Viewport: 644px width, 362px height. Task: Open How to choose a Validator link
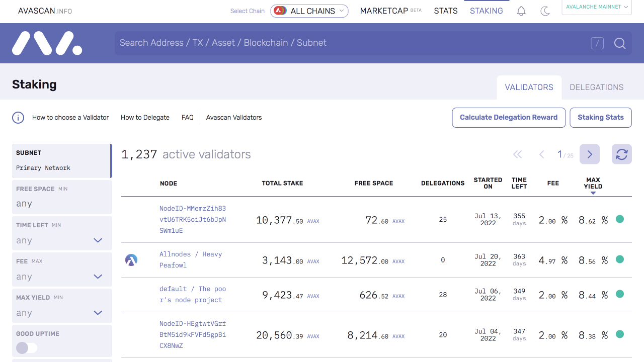(x=70, y=118)
